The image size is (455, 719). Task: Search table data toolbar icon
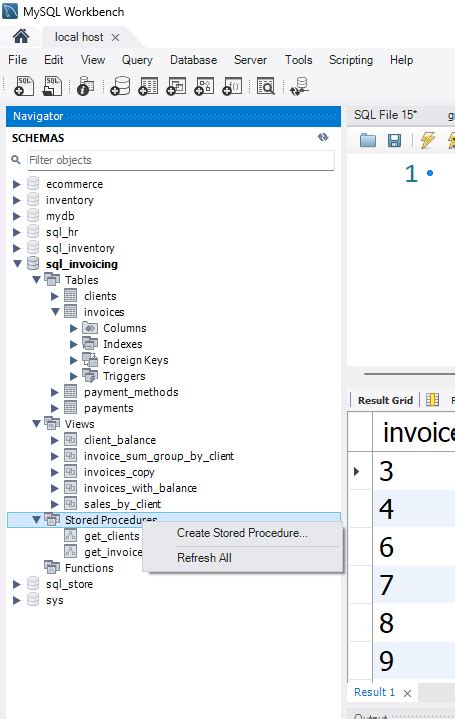click(266, 86)
